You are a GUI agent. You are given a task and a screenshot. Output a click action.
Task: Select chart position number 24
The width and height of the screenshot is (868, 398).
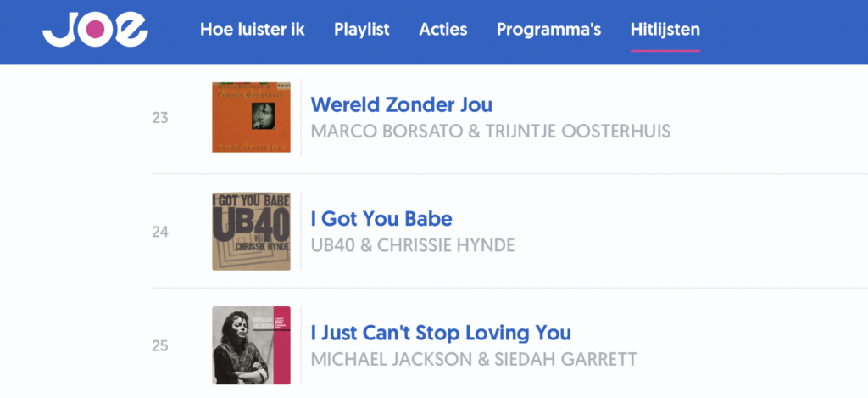[x=160, y=232]
